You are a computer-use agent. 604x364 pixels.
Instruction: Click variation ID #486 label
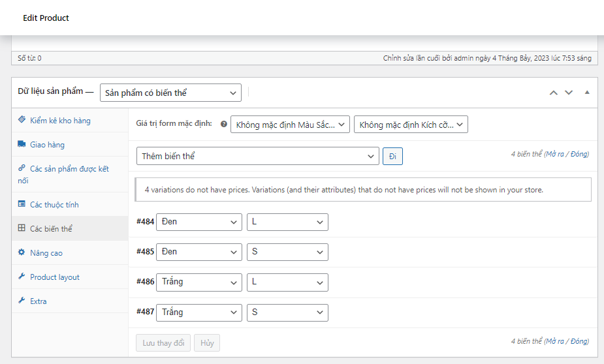pos(145,282)
